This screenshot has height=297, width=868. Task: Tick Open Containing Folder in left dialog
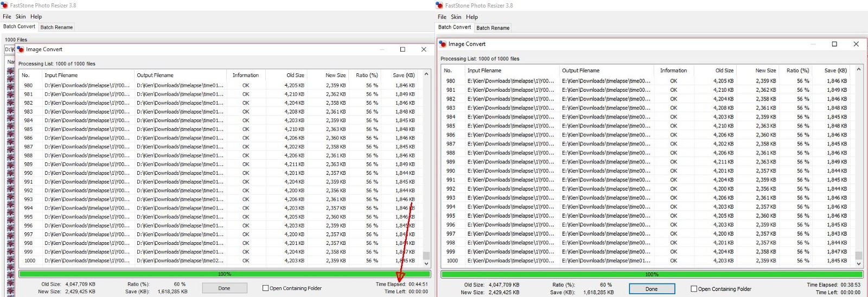coord(266,288)
